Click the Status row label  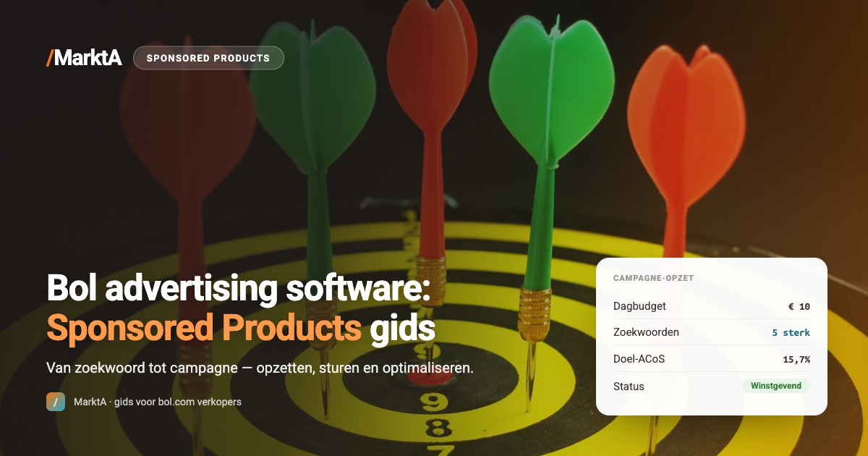click(x=629, y=387)
